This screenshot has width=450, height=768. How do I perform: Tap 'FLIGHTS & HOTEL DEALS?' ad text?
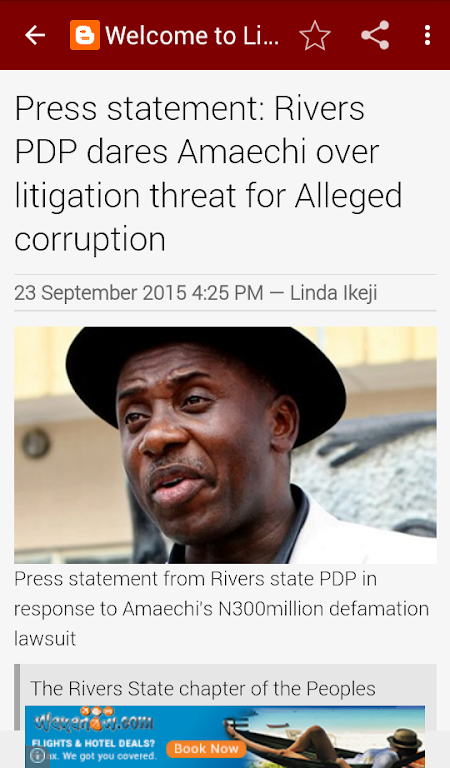(x=94, y=744)
